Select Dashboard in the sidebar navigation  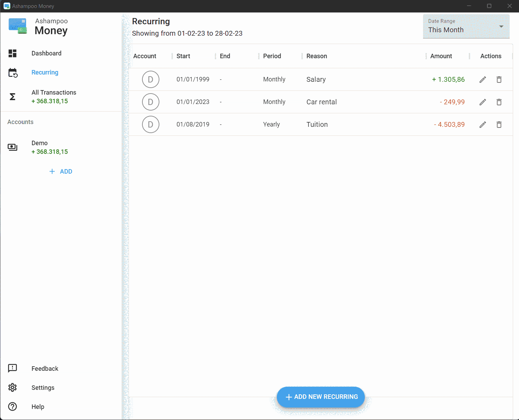click(46, 53)
